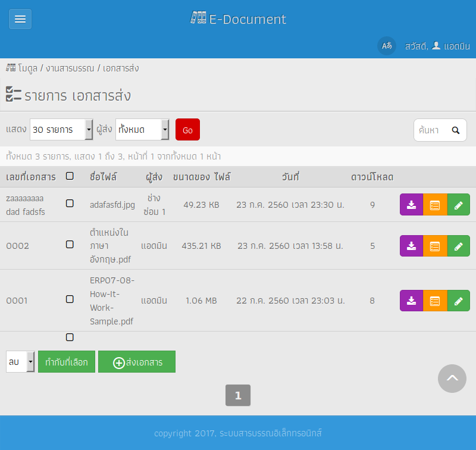
Task: Click in the ค้นหา search field
Action: [431, 130]
